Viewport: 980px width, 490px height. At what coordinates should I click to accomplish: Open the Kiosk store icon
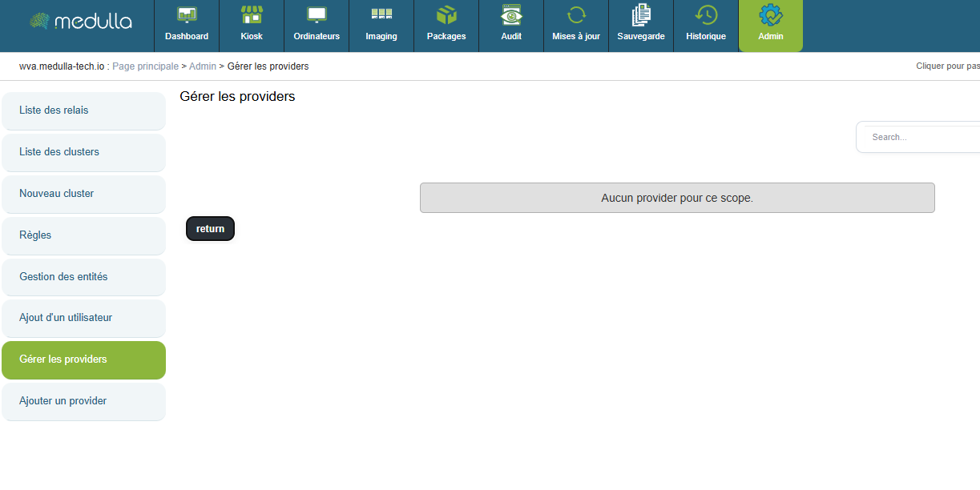tap(252, 16)
